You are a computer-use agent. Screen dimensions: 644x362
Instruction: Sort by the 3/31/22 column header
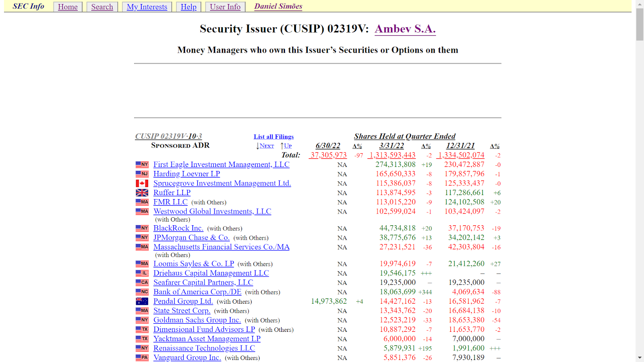(392, 146)
